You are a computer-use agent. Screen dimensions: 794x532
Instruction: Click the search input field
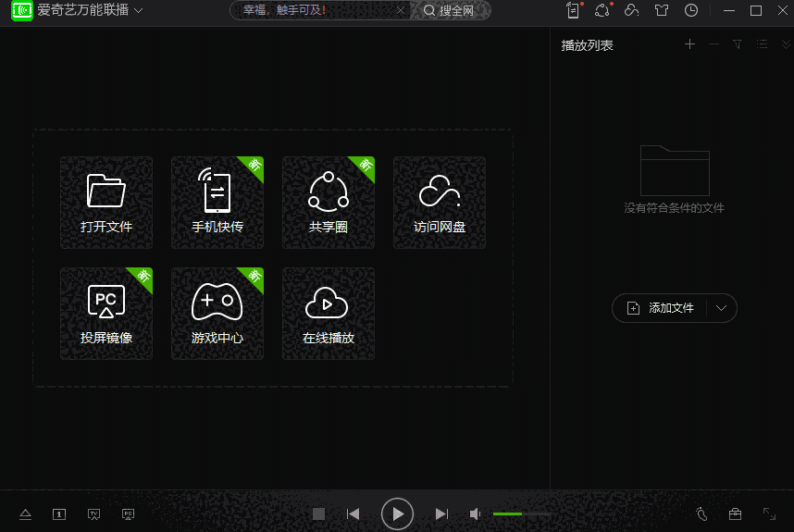[315, 11]
